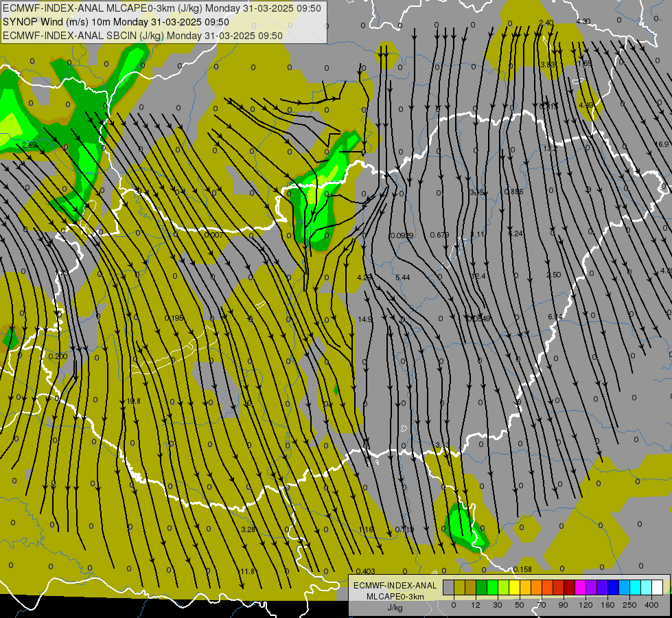
Task: Click the map value 3.83
Action: click(548, 65)
